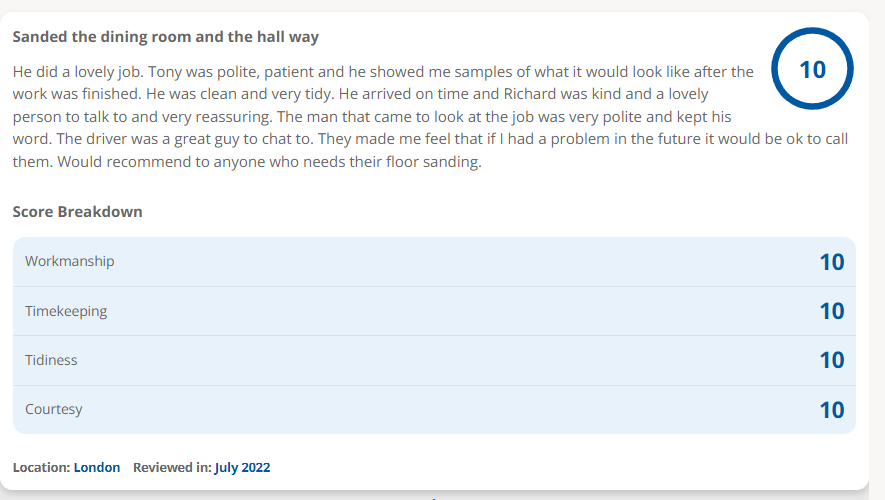The image size is (885, 500).
Task: Click the Timekeeping score value 10
Action: point(831,311)
